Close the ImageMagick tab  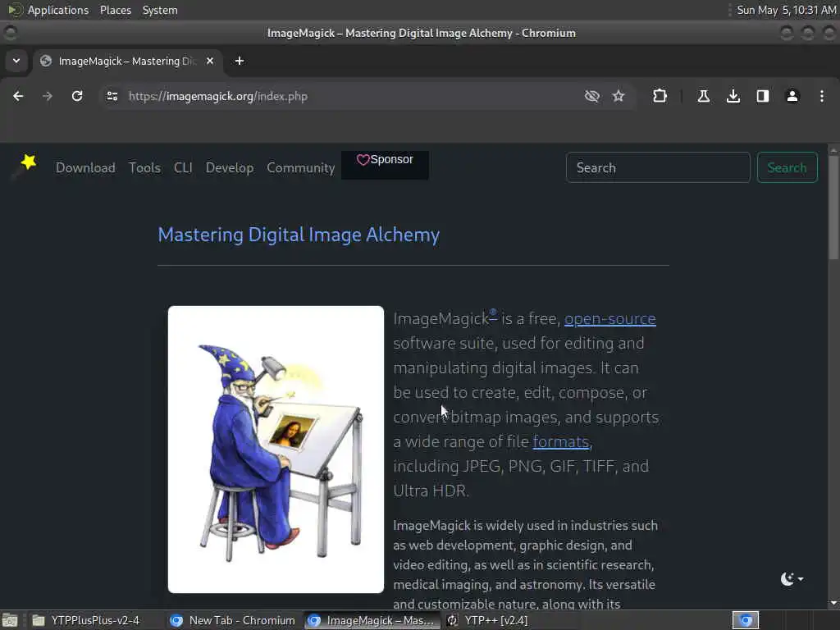point(210,61)
